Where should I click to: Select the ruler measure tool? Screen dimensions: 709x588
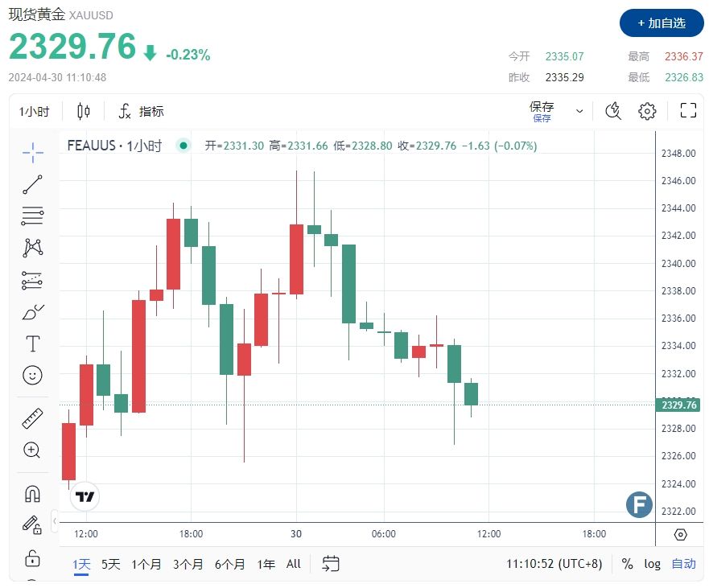(x=33, y=418)
